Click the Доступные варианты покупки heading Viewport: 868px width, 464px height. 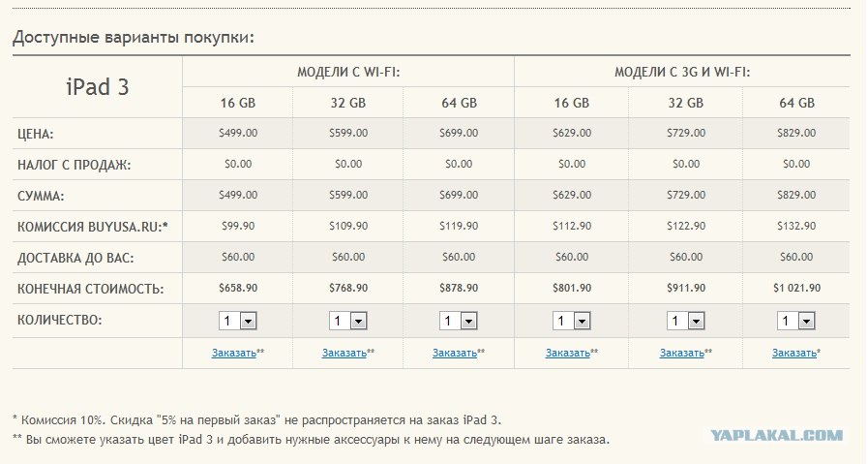click(133, 38)
